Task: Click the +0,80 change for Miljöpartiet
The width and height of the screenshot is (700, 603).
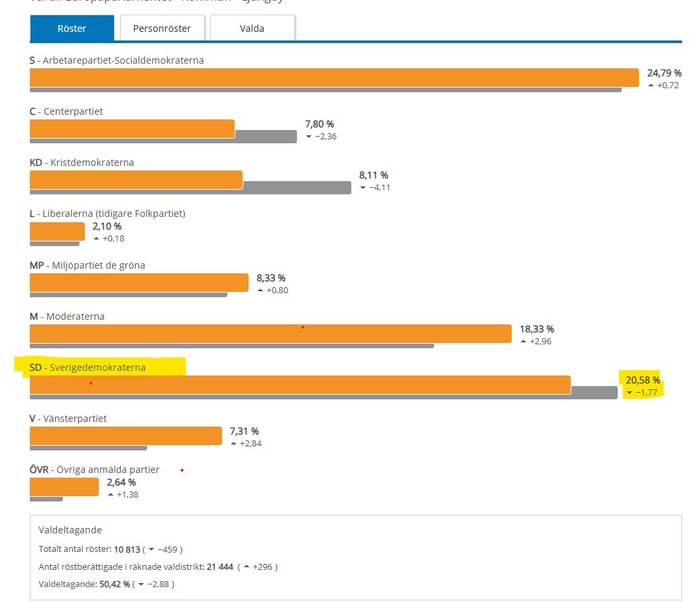Action: tap(277, 291)
